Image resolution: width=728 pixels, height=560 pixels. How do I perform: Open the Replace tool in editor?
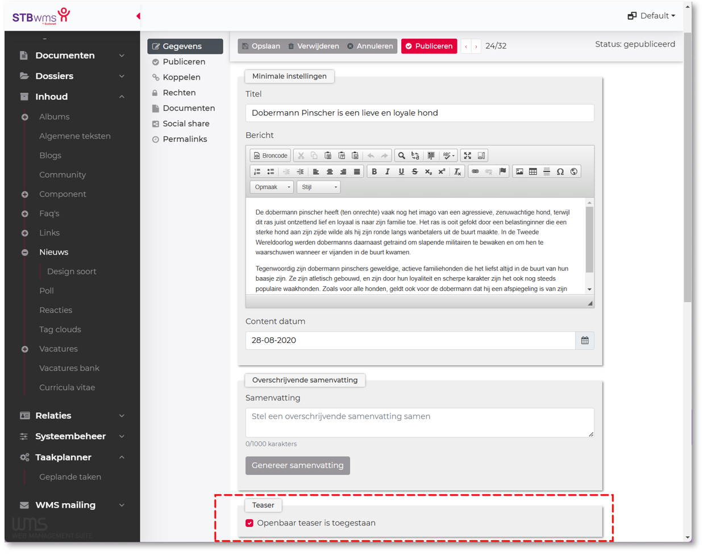pos(415,156)
